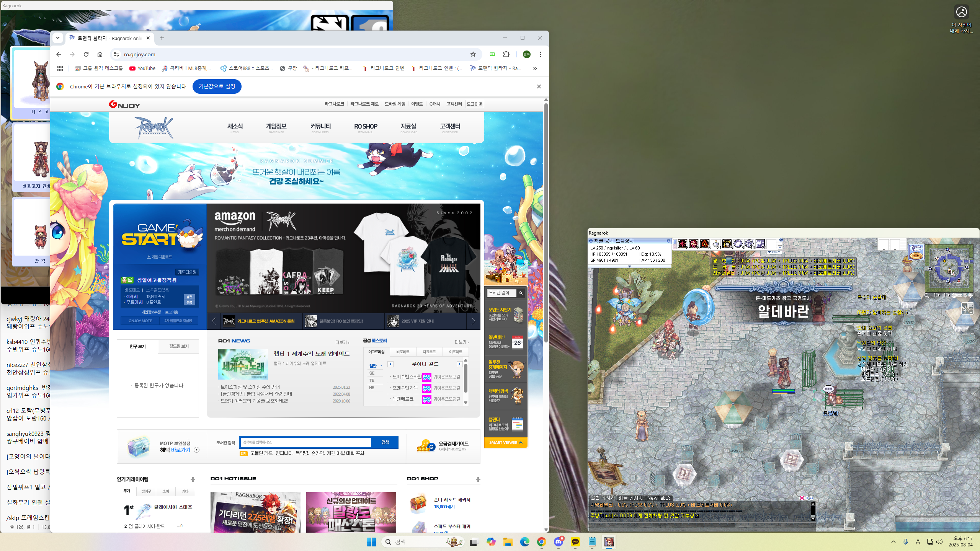This screenshot has width=980, height=551.
Task: Switch to the 바포메트 server tab
Action: pos(403,352)
